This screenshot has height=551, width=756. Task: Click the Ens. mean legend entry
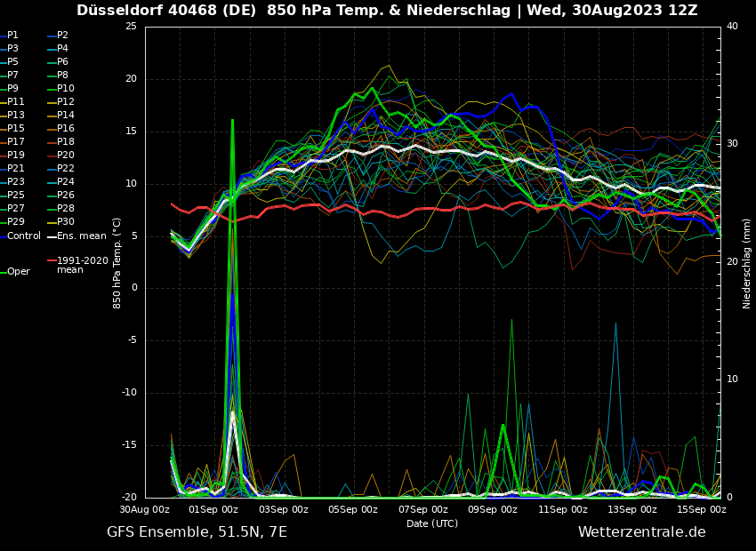pyautogui.click(x=80, y=236)
